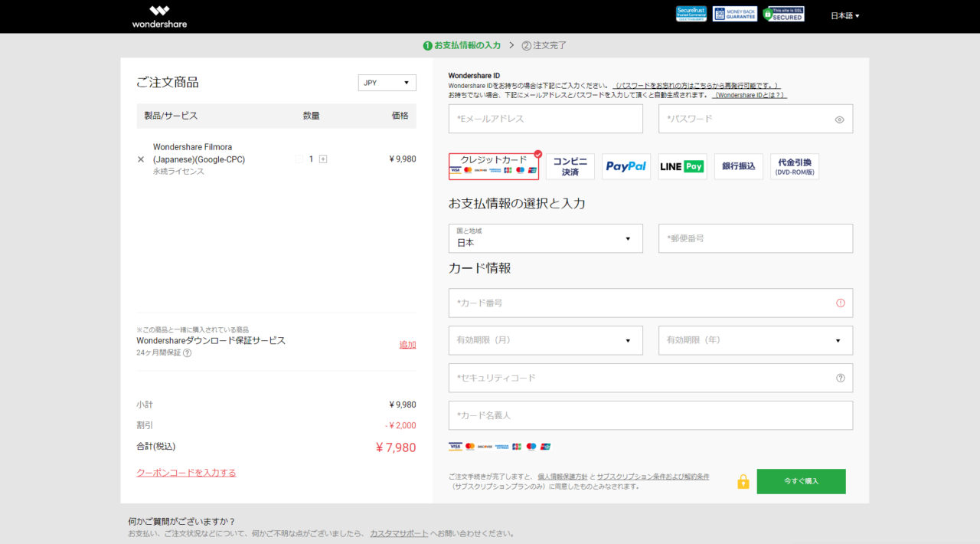The width and height of the screenshot is (980, 544).
Task: Open the JPY currency dropdown
Action: (387, 83)
